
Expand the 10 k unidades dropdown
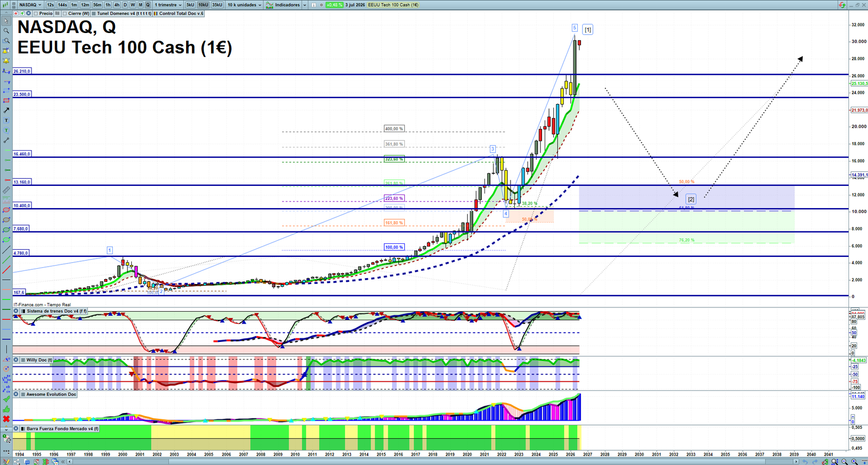244,5
